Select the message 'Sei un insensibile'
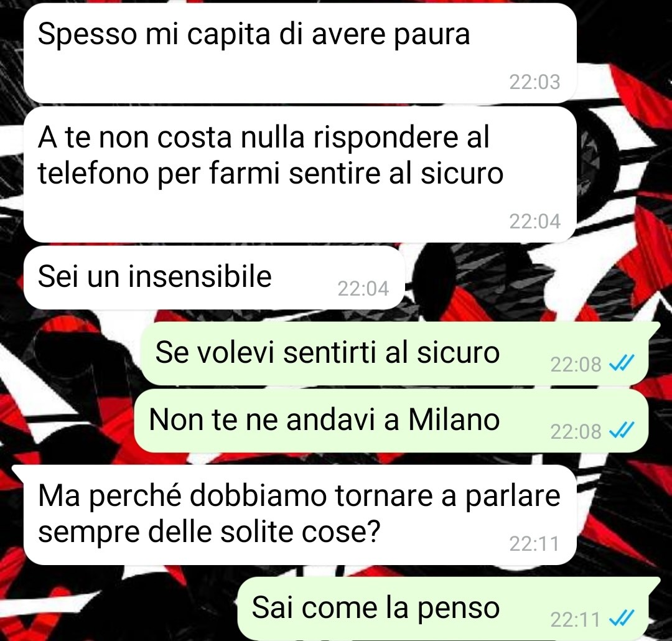The image size is (672, 641). click(x=214, y=278)
